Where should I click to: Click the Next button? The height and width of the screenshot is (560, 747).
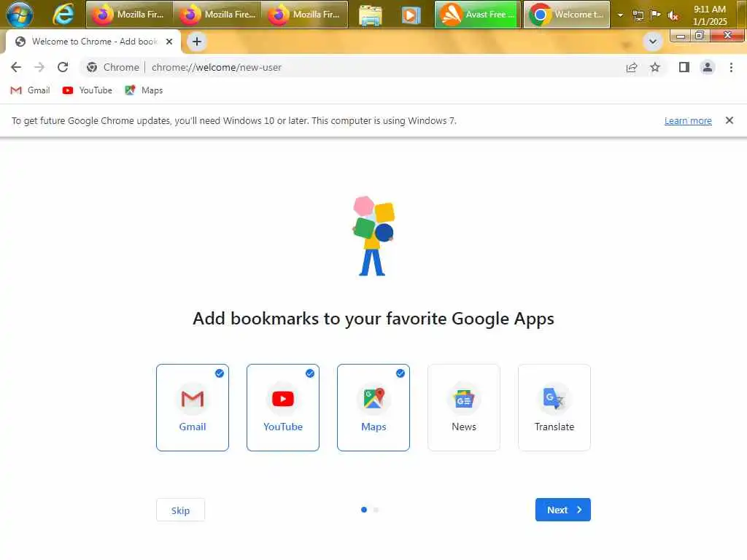point(563,510)
